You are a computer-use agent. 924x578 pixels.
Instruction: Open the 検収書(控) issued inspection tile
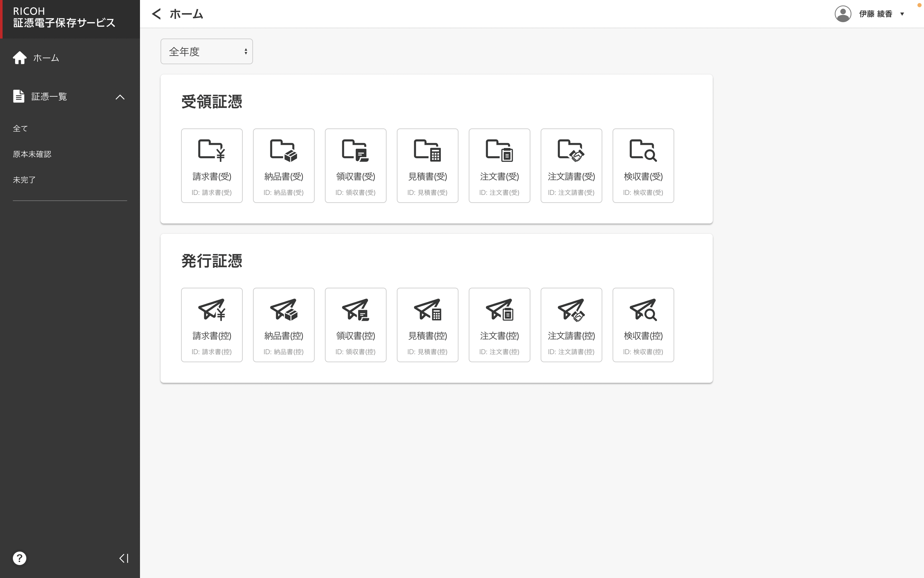643,325
